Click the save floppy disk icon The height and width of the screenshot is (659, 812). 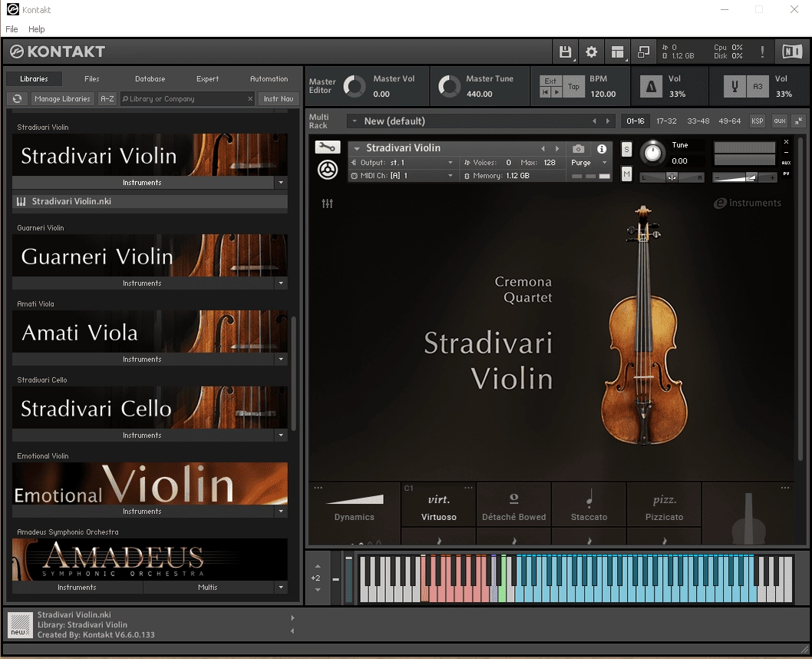click(x=565, y=51)
